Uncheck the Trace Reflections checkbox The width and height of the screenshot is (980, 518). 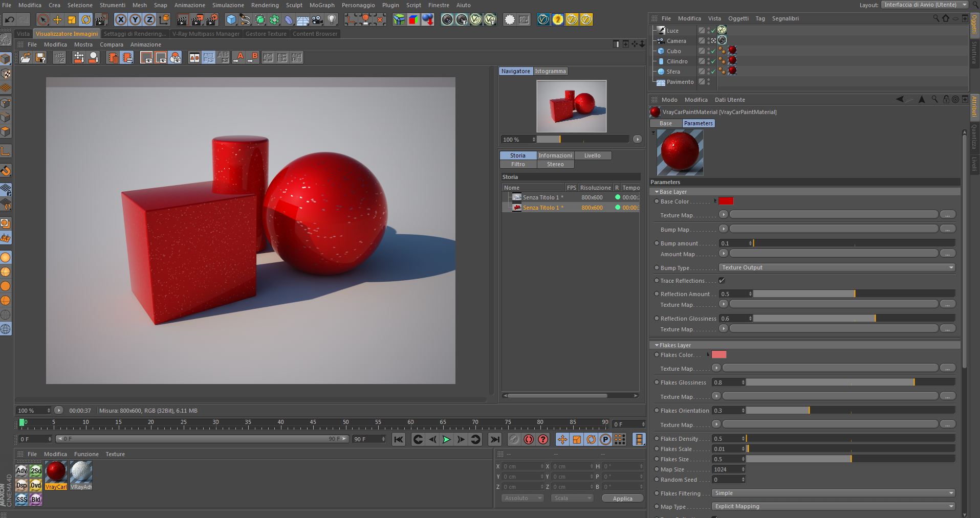(x=722, y=281)
